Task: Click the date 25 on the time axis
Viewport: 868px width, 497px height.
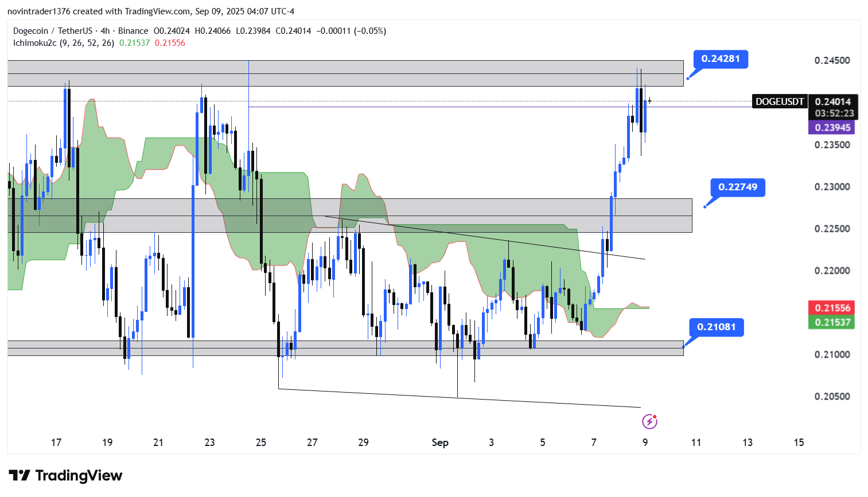Action: click(x=261, y=443)
